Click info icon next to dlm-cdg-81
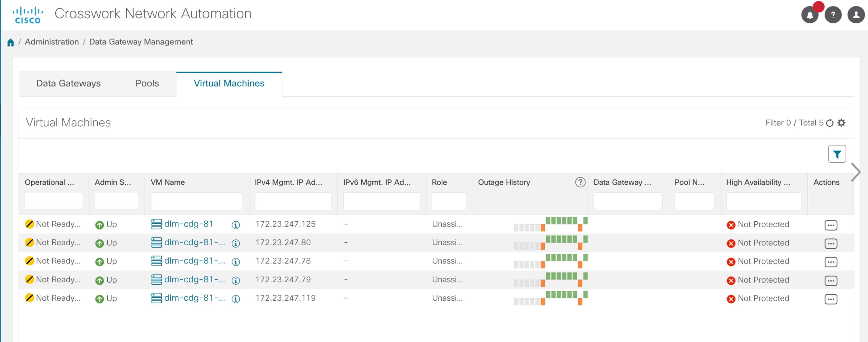This screenshot has width=868, height=342. (236, 225)
